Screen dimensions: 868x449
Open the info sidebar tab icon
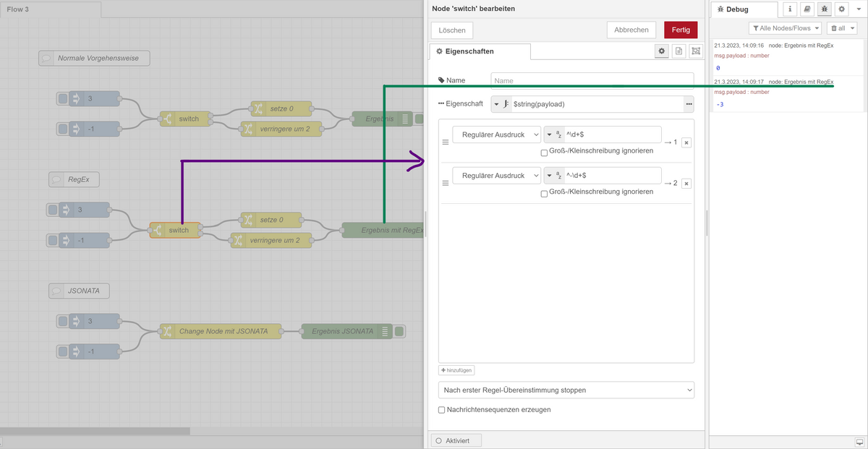(790, 9)
